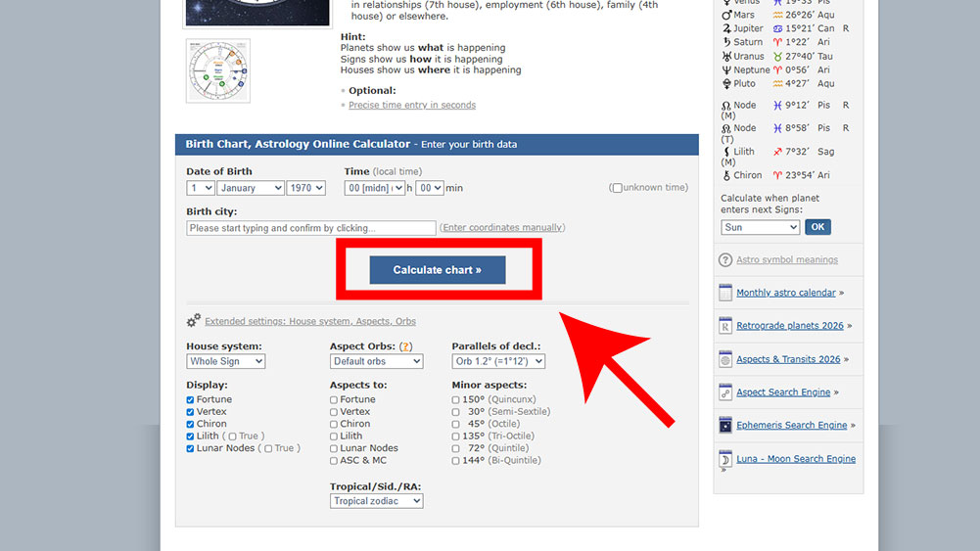Open the Aspect Orbs dropdown

point(376,361)
